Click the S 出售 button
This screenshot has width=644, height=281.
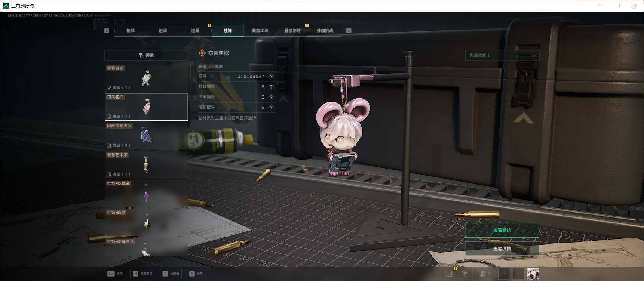pyautogui.click(x=196, y=274)
